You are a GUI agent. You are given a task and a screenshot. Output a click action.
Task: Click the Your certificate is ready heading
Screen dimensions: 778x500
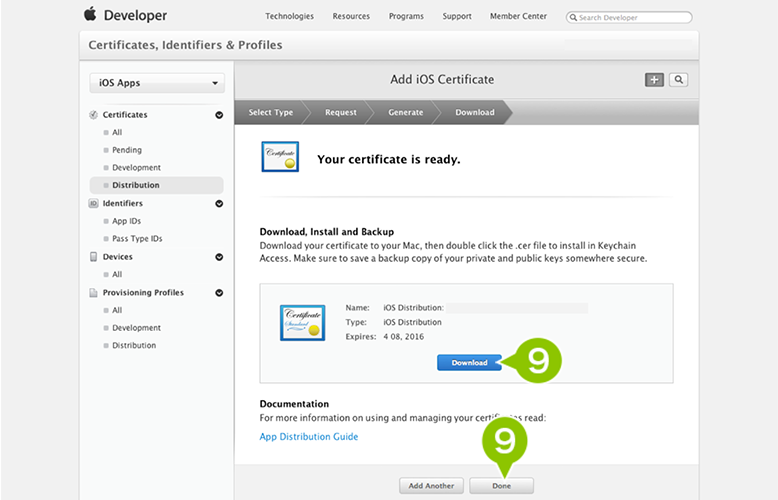pos(389,159)
